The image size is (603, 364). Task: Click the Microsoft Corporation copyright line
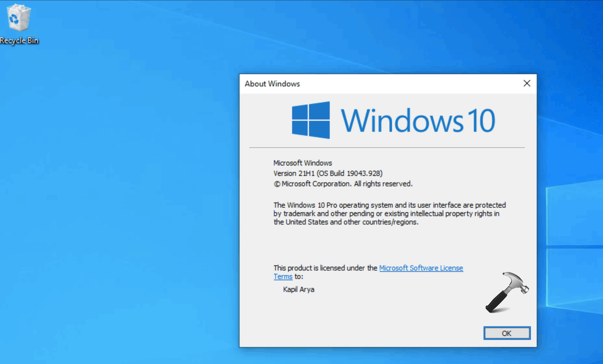click(343, 184)
